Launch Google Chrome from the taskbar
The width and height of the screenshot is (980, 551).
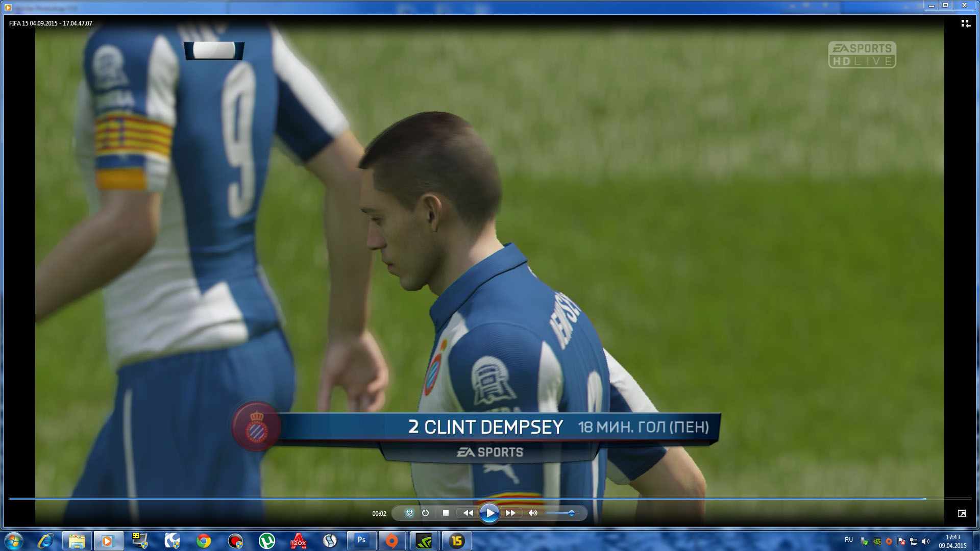point(204,541)
